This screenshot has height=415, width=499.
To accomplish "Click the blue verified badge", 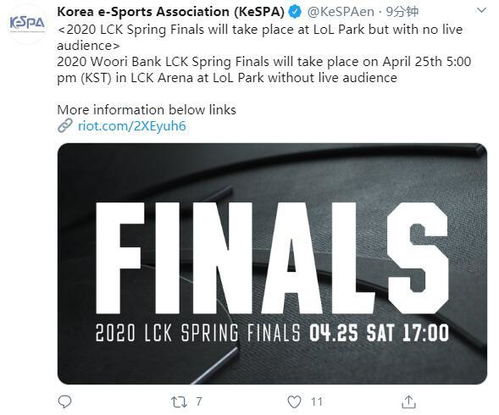I will click(x=295, y=12).
